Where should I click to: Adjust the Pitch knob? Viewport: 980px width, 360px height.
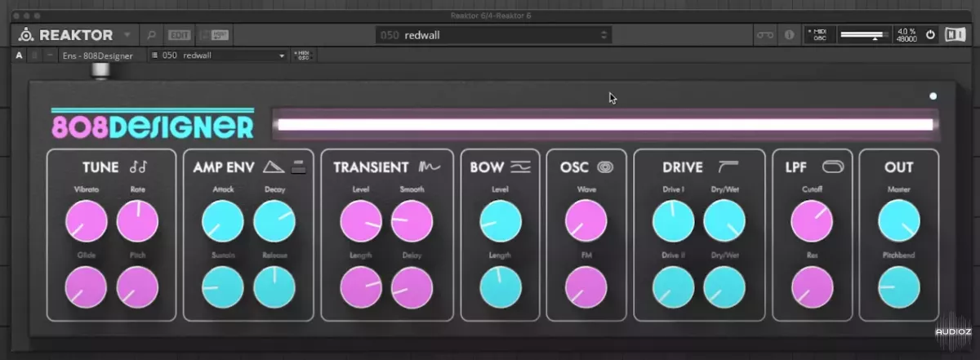(x=137, y=288)
